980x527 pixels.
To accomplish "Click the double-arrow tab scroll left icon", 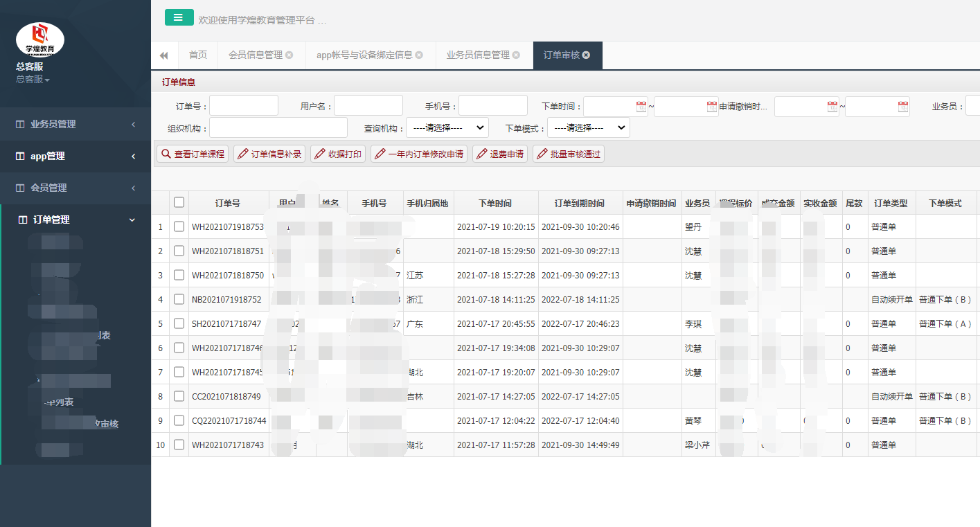I will coord(164,55).
